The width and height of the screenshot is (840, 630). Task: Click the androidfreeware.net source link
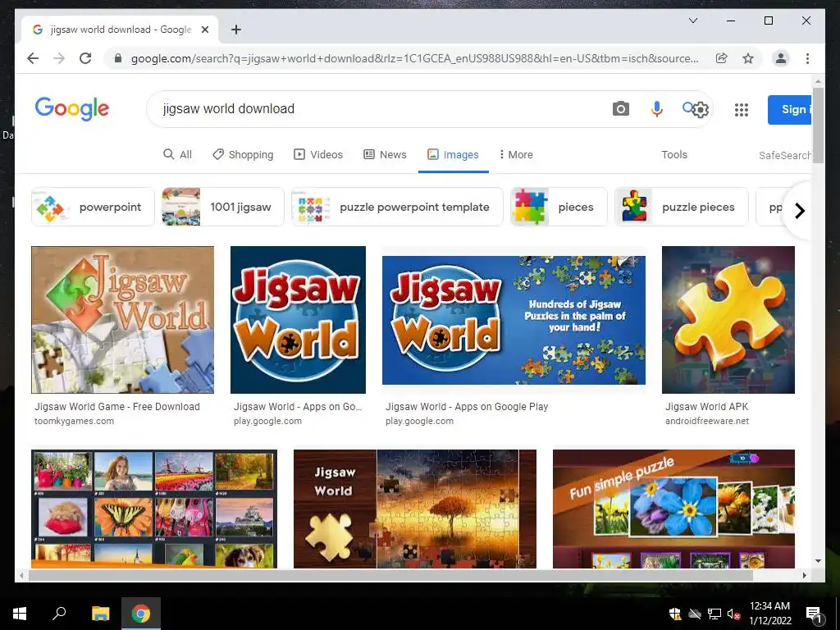pos(707,421)
